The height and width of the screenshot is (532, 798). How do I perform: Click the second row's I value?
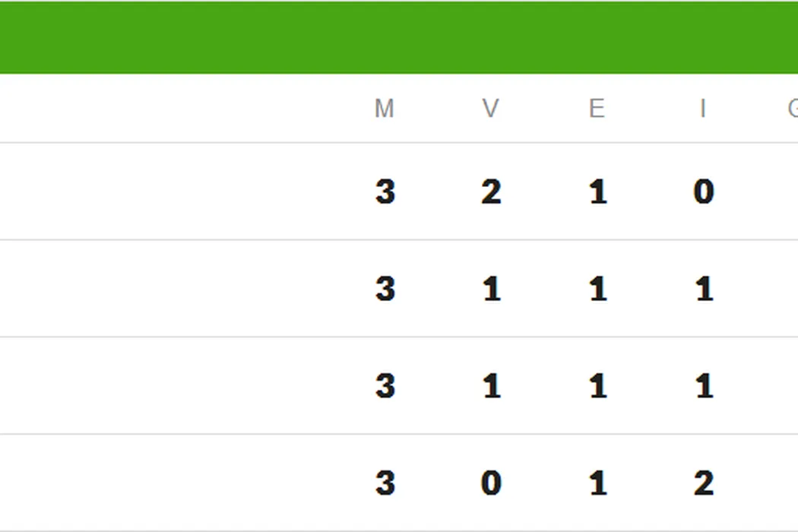[705, 289]
